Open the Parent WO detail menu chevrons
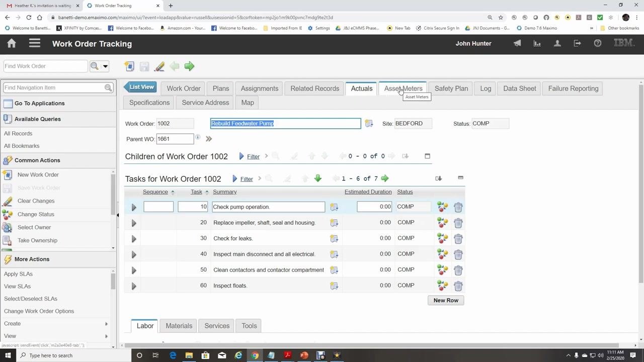 tap(209, 139)
